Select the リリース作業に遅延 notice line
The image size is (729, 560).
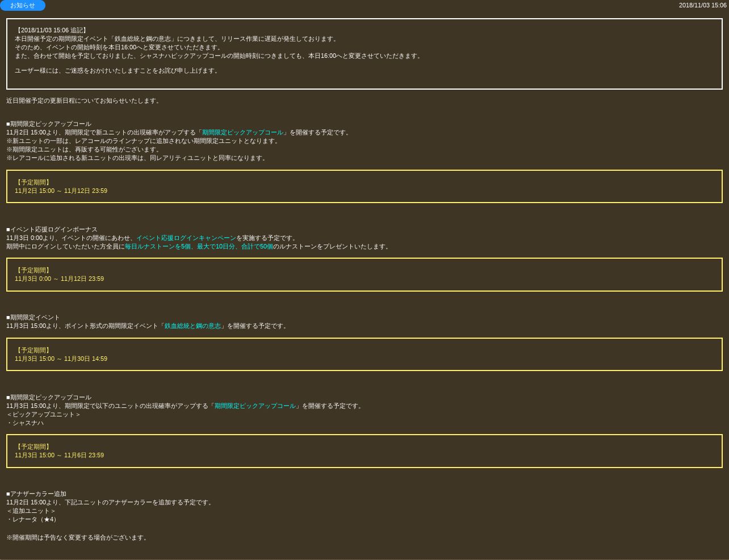tap(177, 39)
